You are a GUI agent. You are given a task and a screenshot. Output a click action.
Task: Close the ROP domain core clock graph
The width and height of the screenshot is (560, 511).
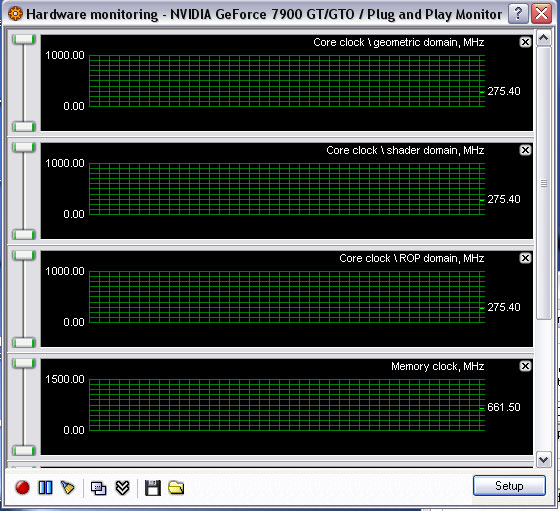525,258
